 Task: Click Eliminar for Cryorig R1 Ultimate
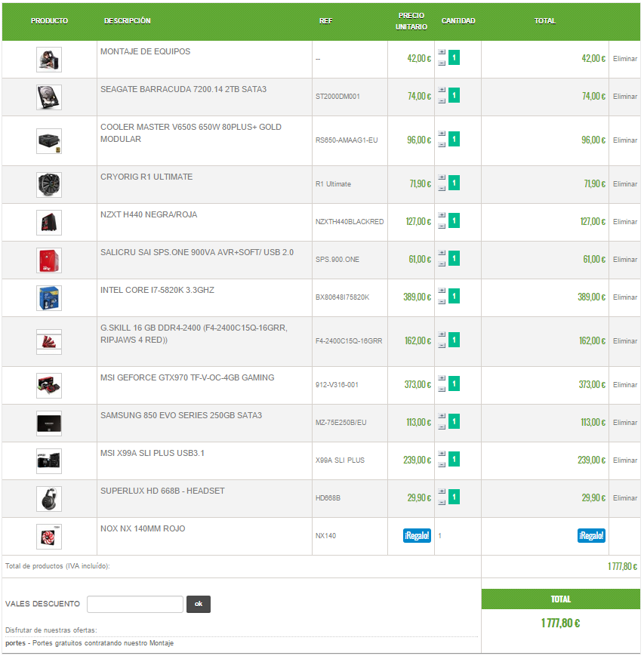pos(625,184)
